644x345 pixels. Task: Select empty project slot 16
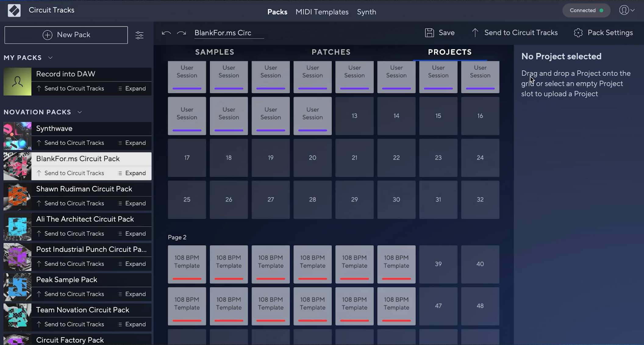(x=480, y=116)
